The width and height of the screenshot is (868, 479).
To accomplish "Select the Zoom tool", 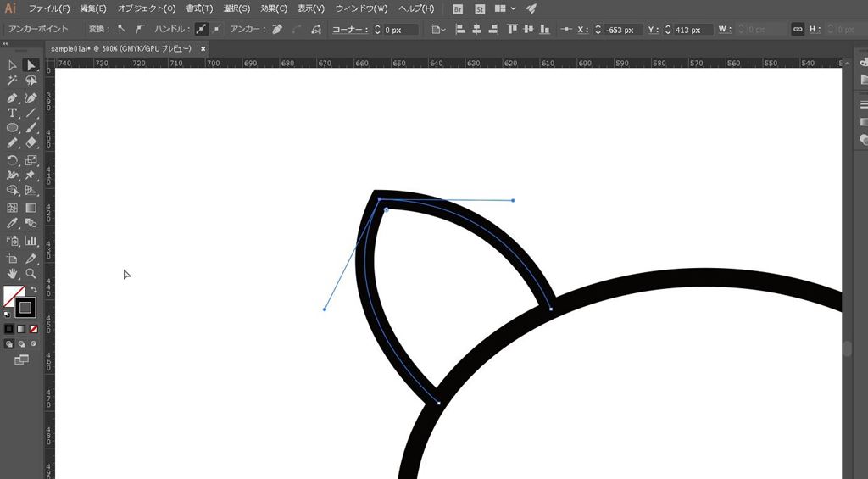I will [31, 274].
